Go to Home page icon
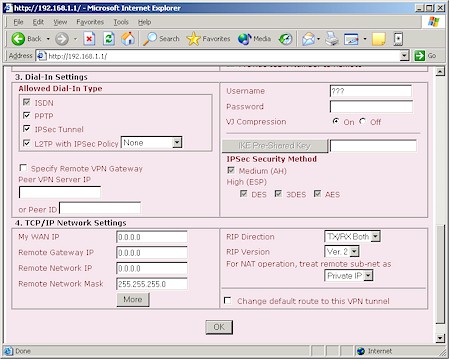Viewport: 450px width, 360px height. [x=128, y=39]
